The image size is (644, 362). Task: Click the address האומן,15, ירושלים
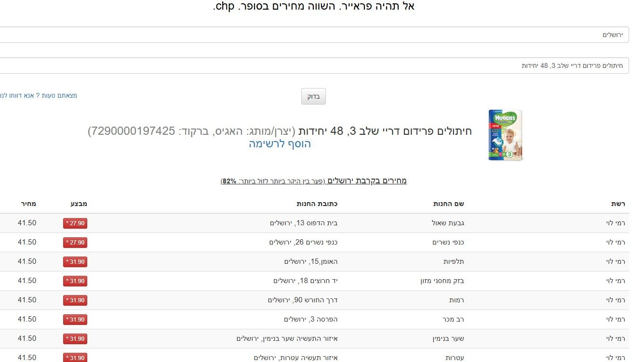pyautogui.click(x=311, y=261)
